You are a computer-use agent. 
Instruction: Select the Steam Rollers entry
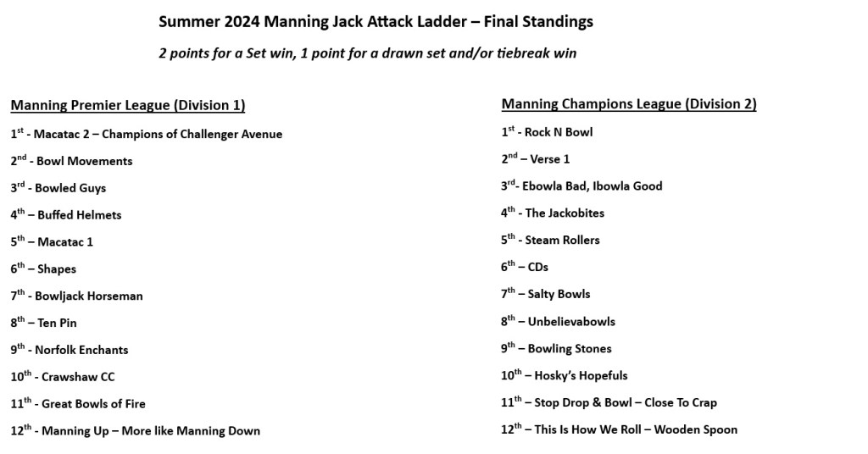550,241
